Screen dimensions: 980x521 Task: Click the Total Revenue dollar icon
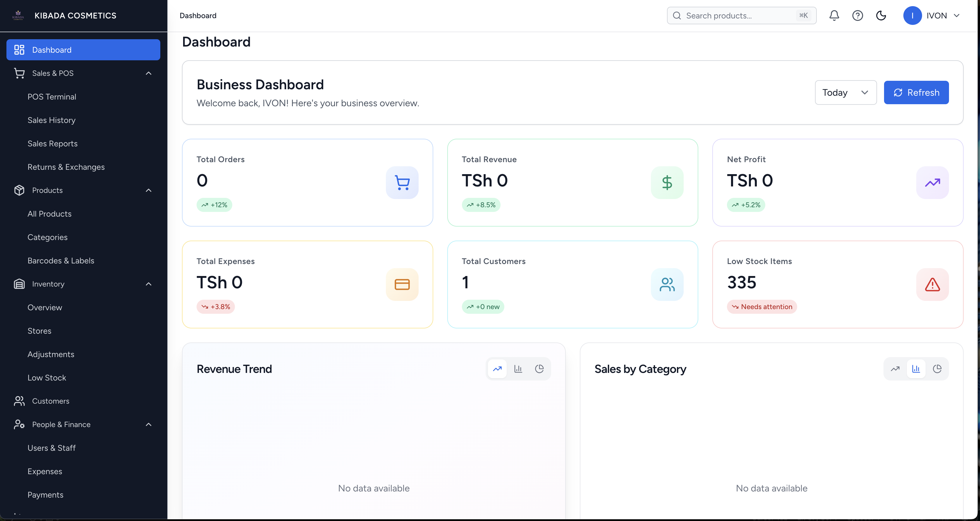[667, 183]
